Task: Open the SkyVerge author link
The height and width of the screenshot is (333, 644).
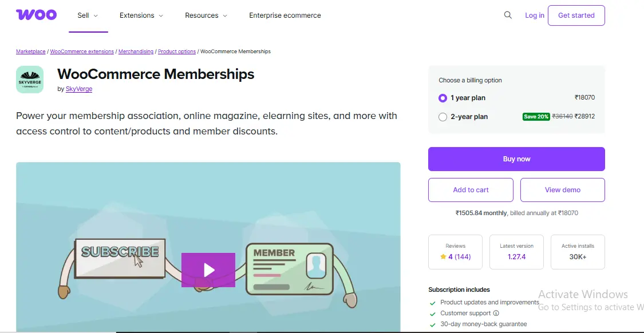Action: (x=79, y=89)
